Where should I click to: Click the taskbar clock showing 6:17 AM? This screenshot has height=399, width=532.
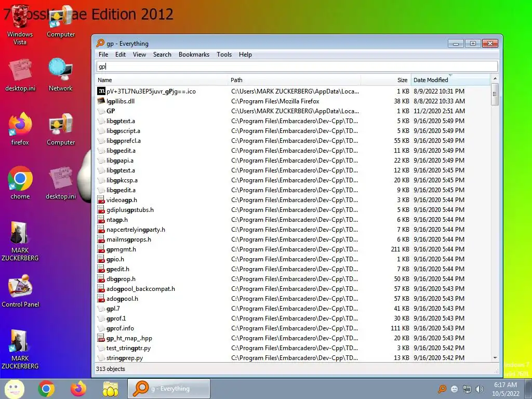point(506,389)
